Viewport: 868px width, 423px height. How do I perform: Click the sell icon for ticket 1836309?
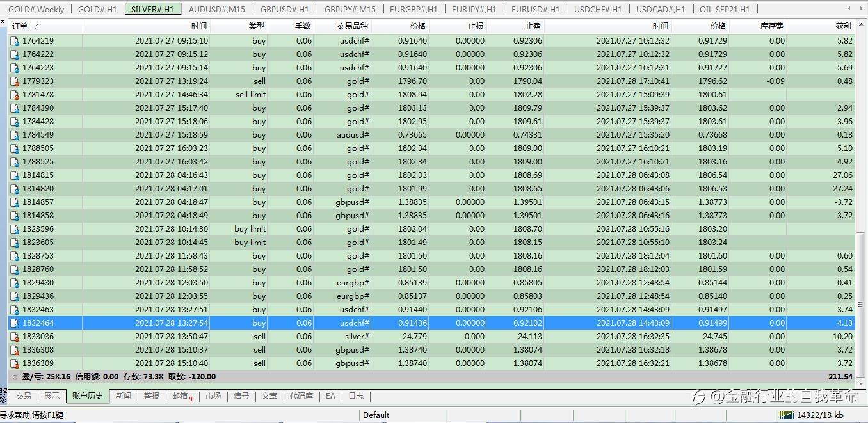pyautogui.click(x=15, y=363)
